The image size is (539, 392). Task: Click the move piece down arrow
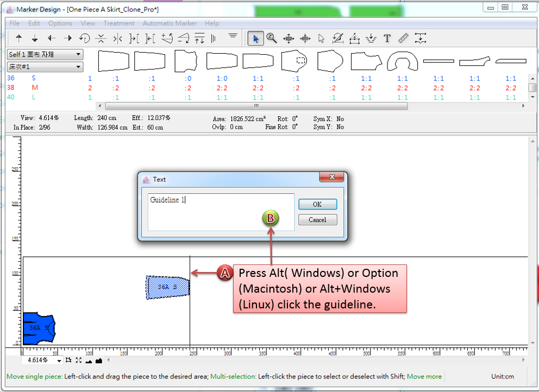pyautogui.click(x=35, y=38)
